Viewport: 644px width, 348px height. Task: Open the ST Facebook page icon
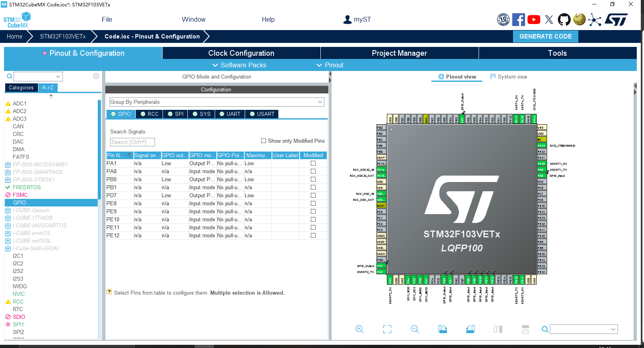coord(519,19)
